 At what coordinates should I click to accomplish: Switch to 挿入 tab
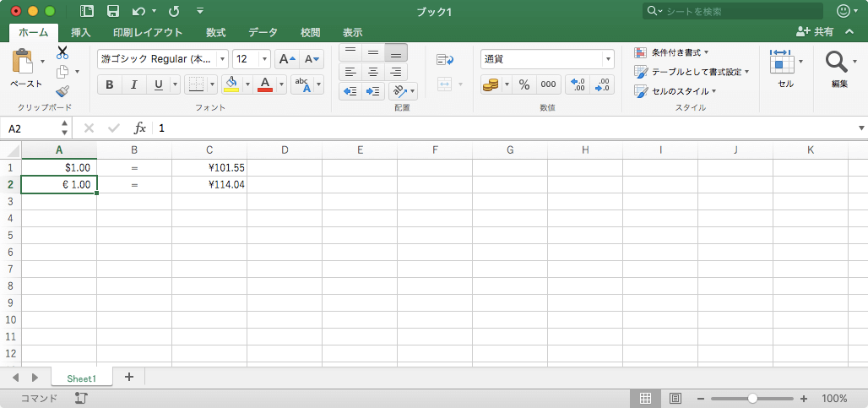[81, 33]
